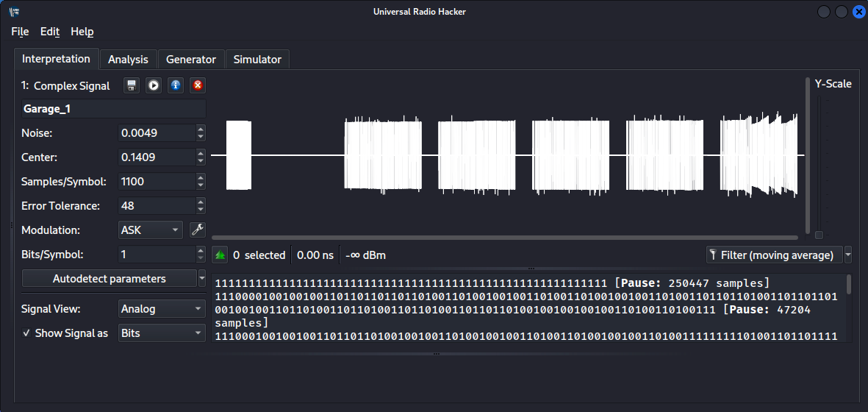The image size is (868, 412).
Task: Click the signal view vertical scrollbar
Action: click(808, 156)
